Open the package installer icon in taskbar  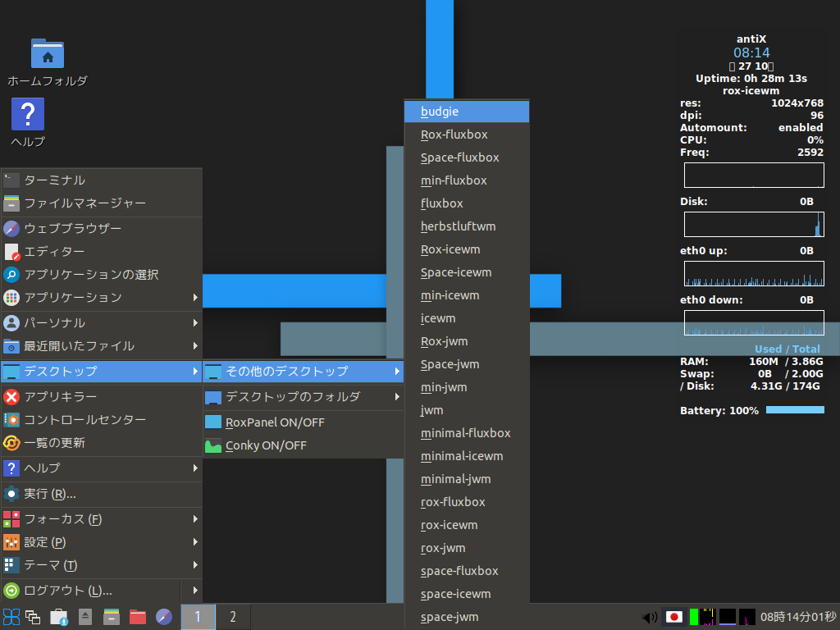tap(59, 617)
